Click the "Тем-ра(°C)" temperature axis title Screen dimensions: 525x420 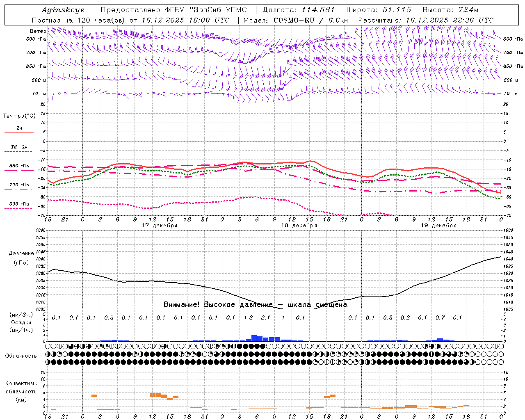click(x=19, y=116)
